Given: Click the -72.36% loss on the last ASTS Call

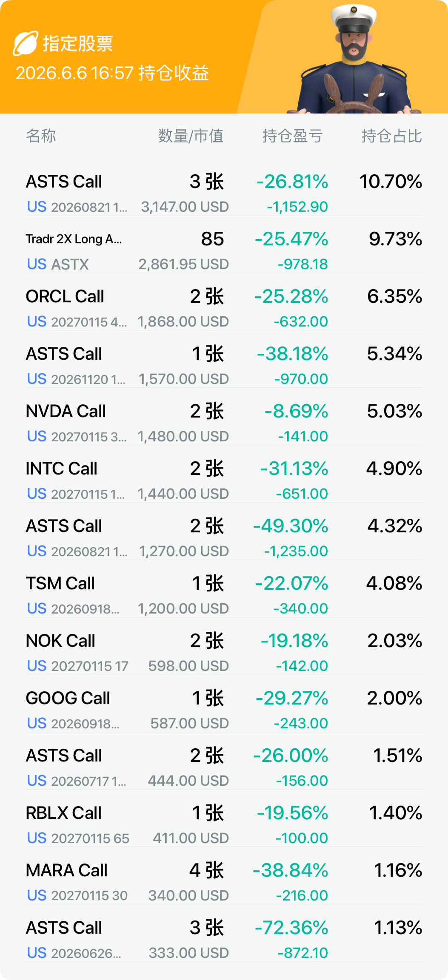Looking at the screenshot, I should pos(291,928).
